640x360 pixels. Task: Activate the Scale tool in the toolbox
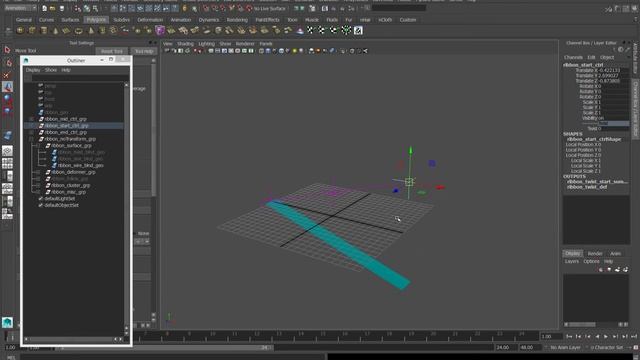pos(7,111)
